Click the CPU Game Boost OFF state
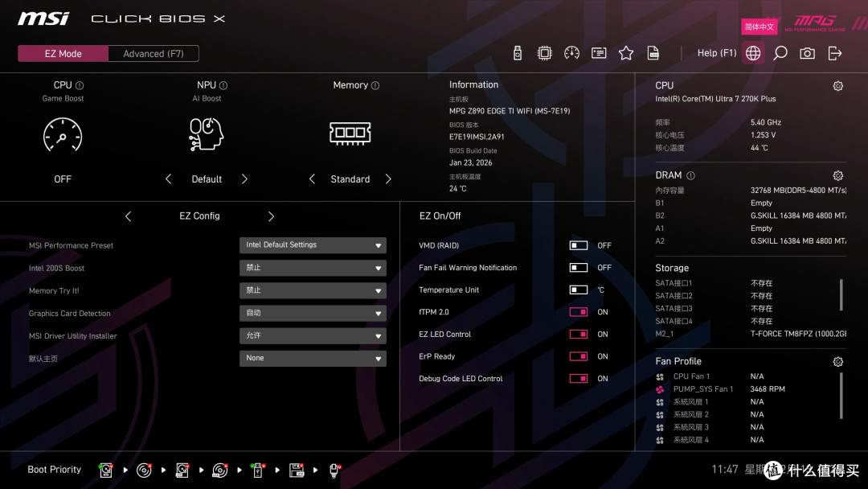Image resolution: width=868 pixels, height=489 pixels. [63, 179]
